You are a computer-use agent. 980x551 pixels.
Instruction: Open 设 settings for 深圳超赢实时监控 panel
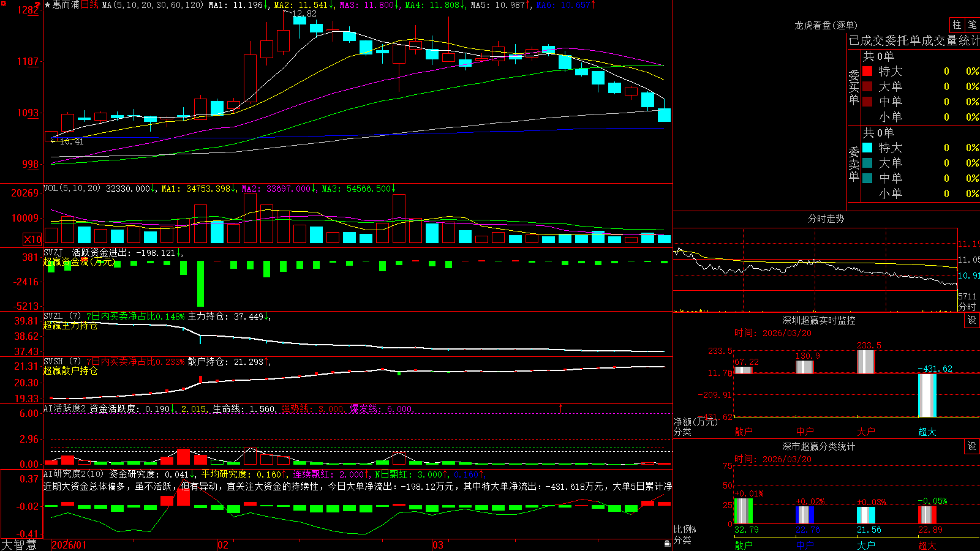pos(972,320)
